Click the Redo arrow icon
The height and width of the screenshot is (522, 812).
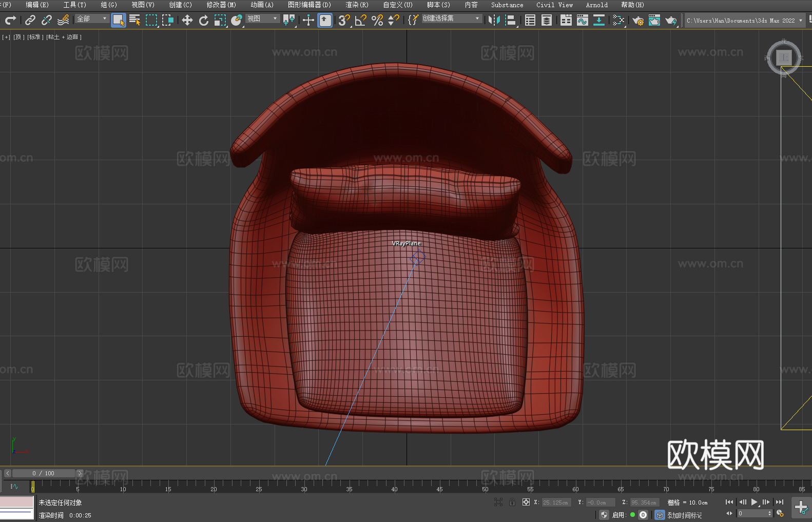coord(10,20)
